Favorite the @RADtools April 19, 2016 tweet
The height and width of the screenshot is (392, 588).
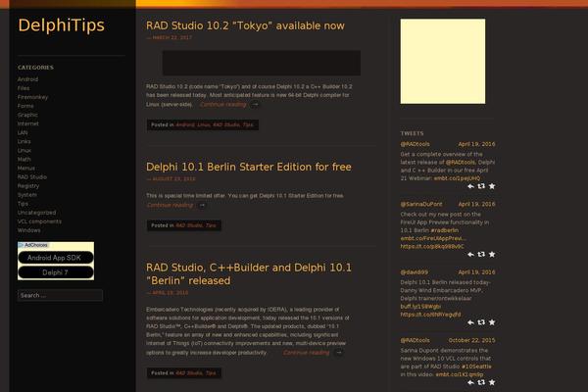[492, 186]
